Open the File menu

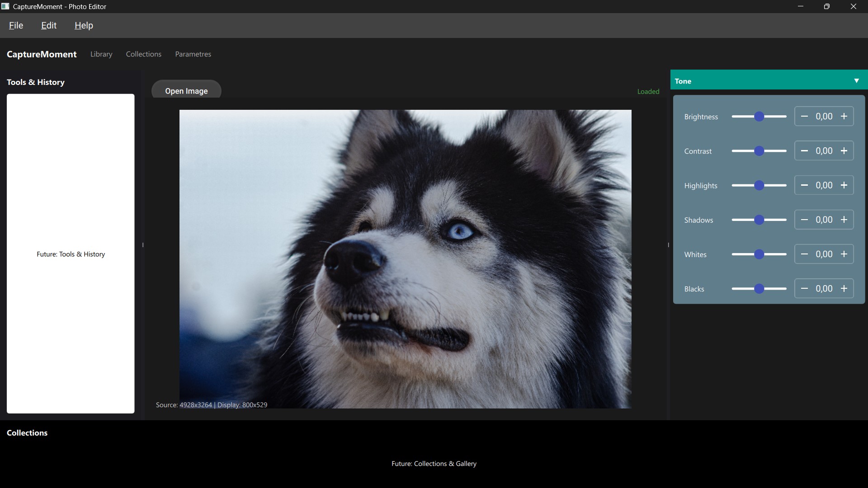16,25
